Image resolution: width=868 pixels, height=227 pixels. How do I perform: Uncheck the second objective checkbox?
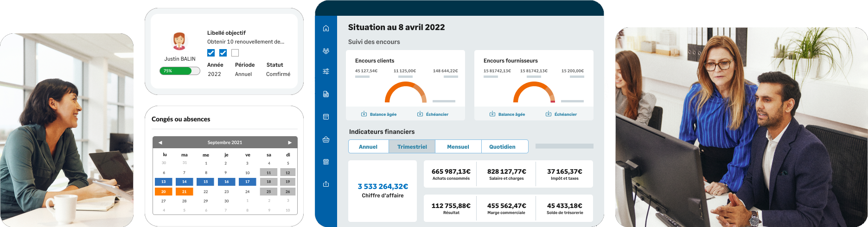pyautogui.click(x=223, y=53)
